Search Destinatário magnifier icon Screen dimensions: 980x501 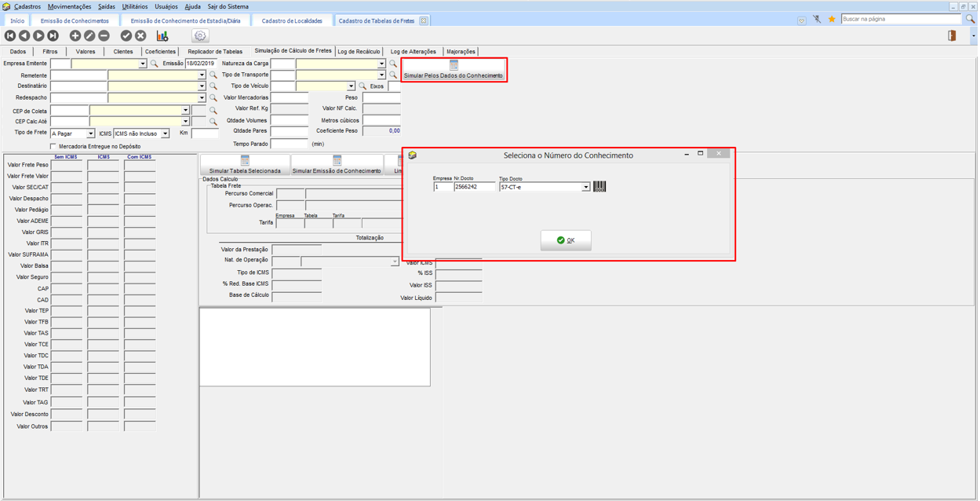[x=213, y=86]
